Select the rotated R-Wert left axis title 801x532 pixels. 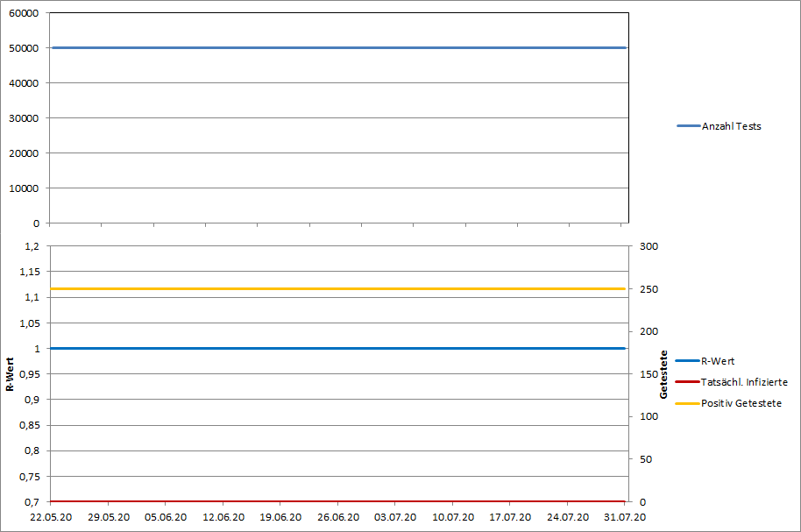11,374
